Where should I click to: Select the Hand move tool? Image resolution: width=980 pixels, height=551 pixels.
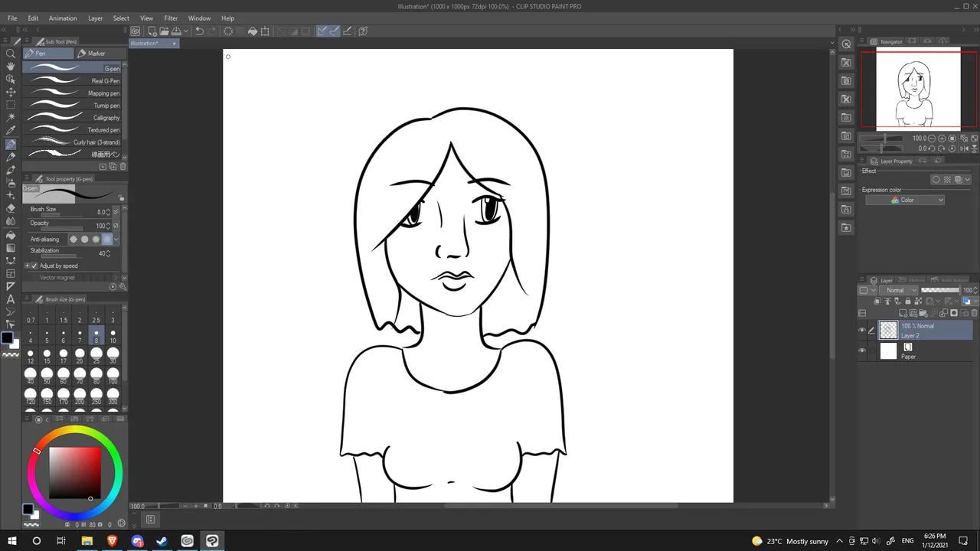tap(11, 67)
